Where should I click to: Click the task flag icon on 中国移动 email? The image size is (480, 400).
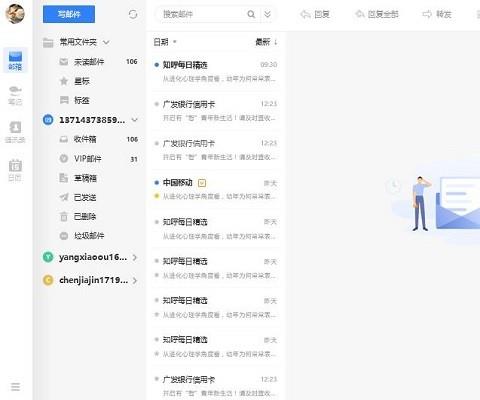pos(202,183)
